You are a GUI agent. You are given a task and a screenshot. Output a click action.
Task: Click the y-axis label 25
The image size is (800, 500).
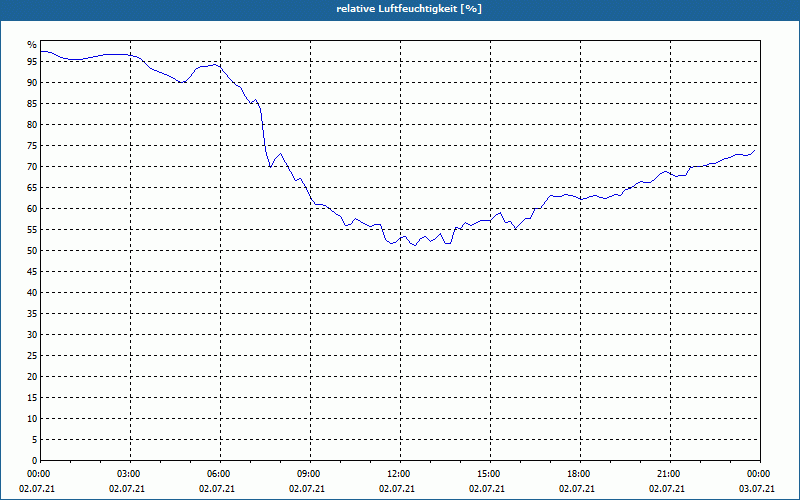32,356
